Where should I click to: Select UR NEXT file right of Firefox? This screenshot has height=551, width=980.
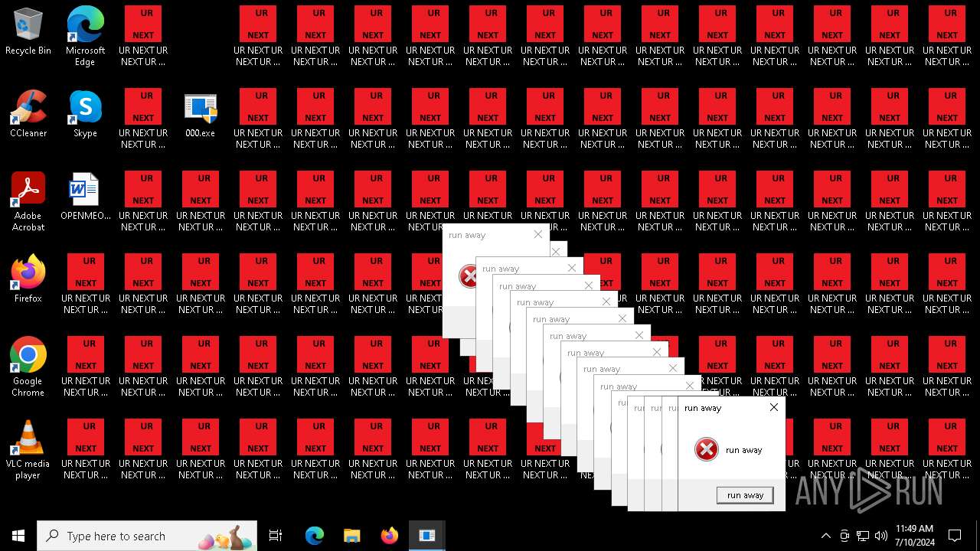click(x=86, y=285)
